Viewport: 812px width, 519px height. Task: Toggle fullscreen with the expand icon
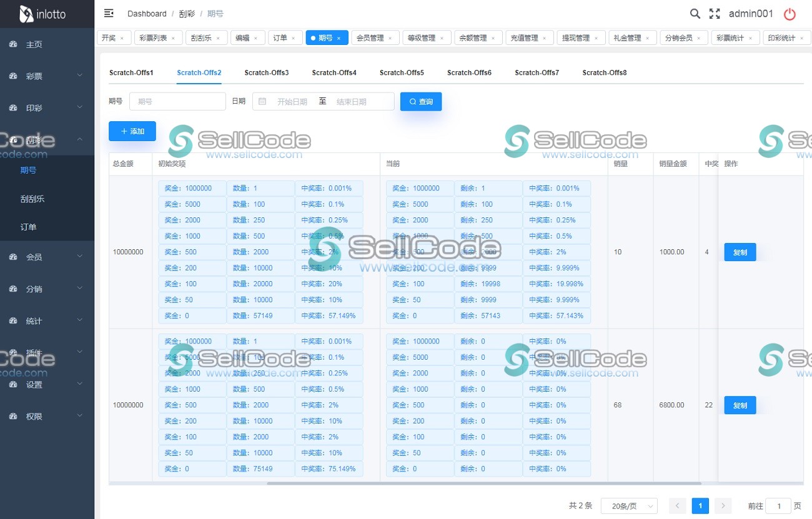(713, 13)
